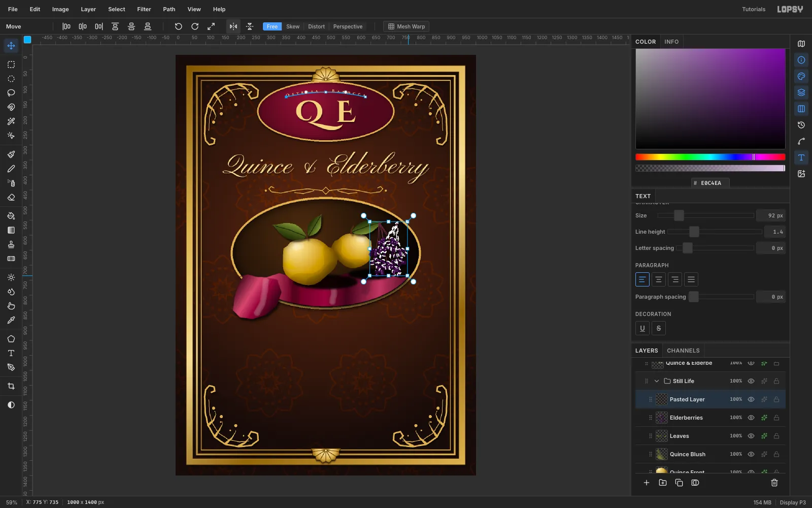812x508 pixels.
Task: Select the Pencil tool
Action: click(11, 169)
